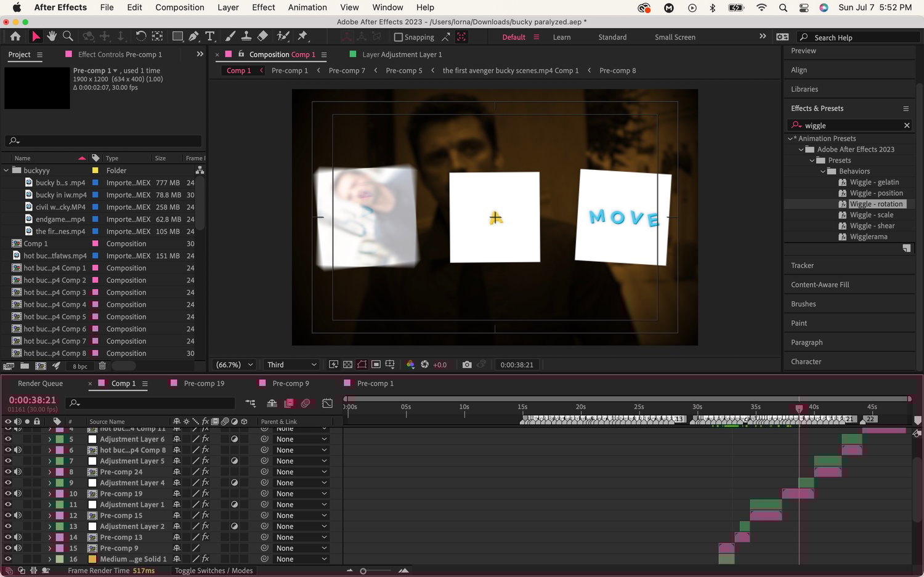Open the Tracker panel

[x=802, y=265]
